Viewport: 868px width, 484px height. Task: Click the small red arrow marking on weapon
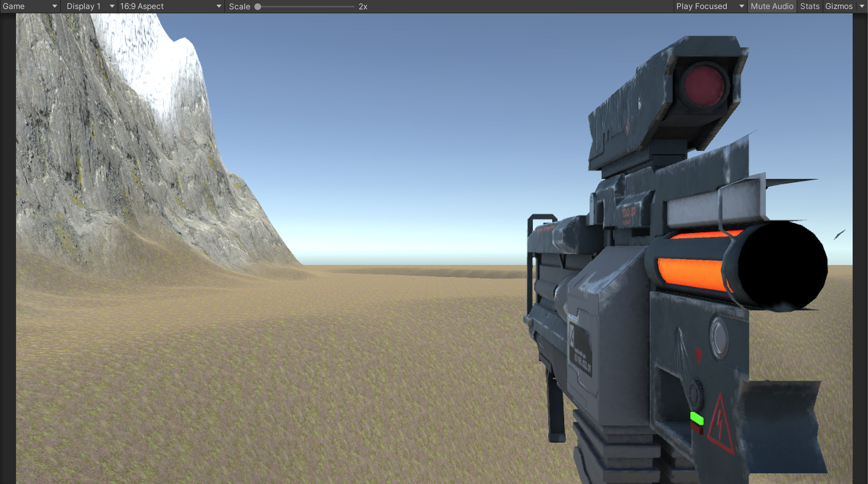(698, 355)
